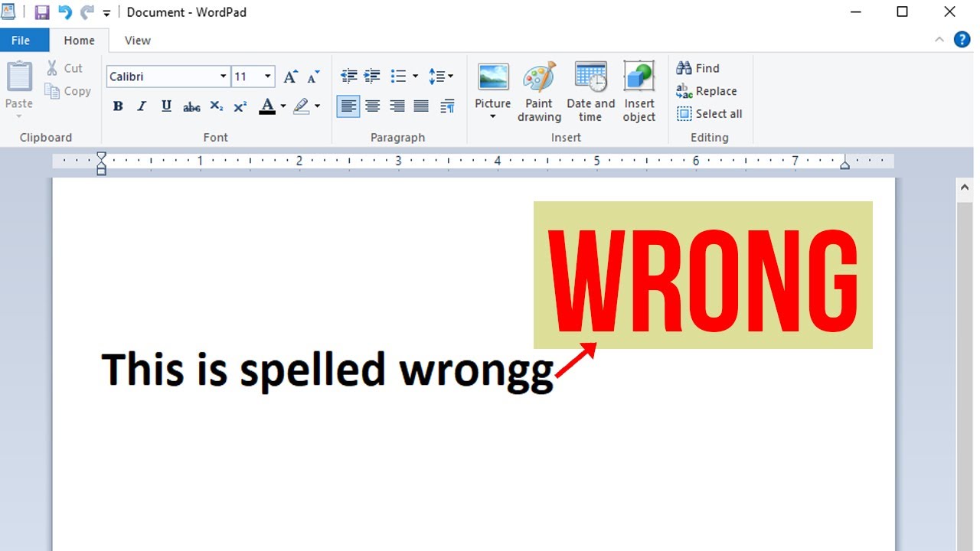The height and width of the screenshot is (551, 980).
Task: Click the Copy button
Action: coord(67,91)
